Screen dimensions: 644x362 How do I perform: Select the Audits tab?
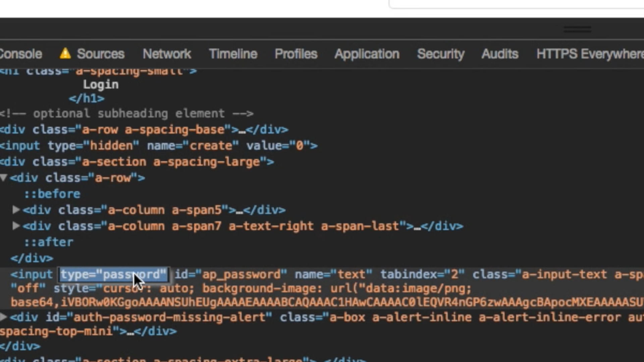(x=500, y=54)
